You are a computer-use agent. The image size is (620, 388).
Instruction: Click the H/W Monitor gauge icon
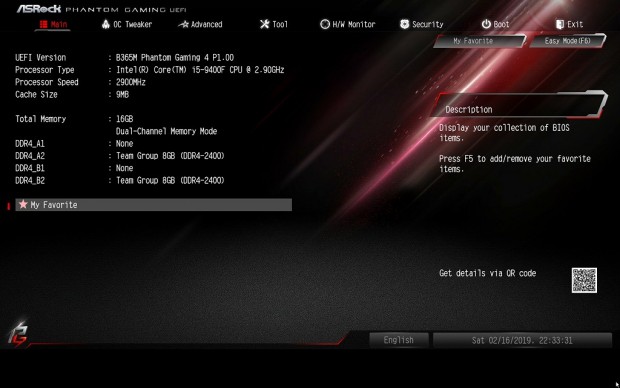click(x=325, y=25)
